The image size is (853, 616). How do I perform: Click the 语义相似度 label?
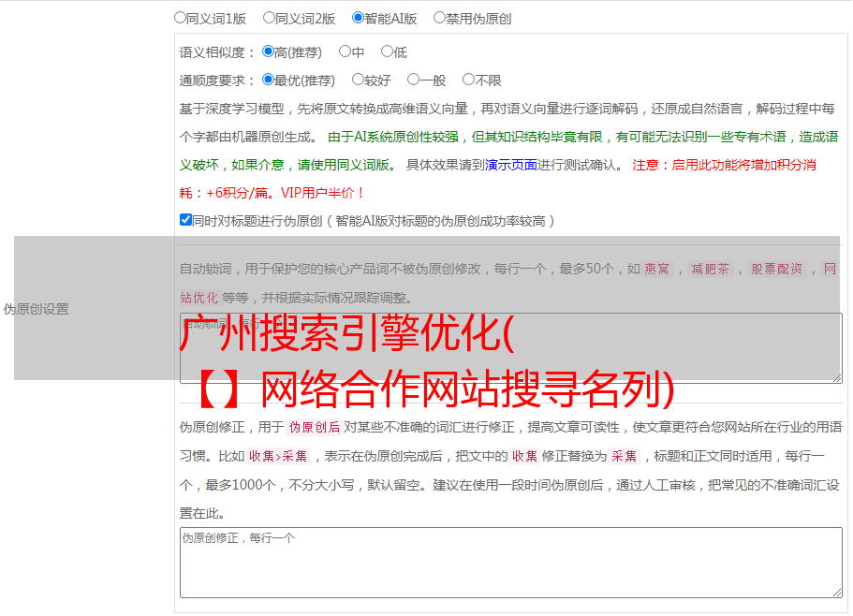(217, 52)
